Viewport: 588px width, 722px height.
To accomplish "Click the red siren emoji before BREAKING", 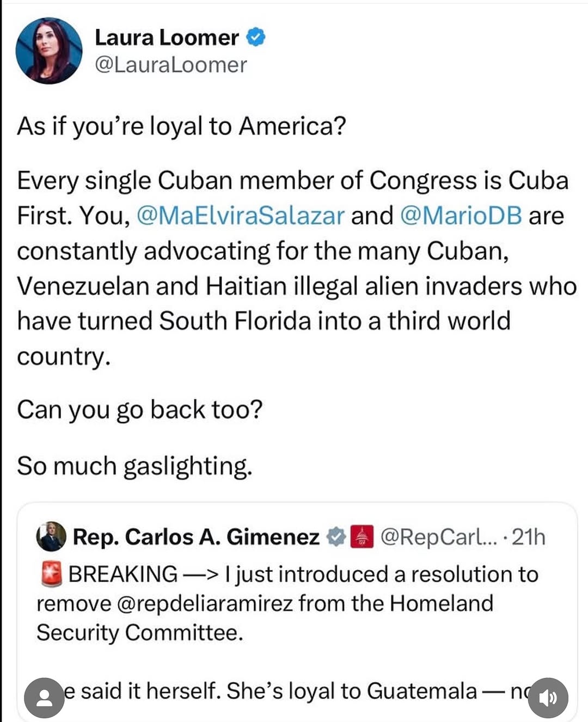I will click(x=51, y=574).
